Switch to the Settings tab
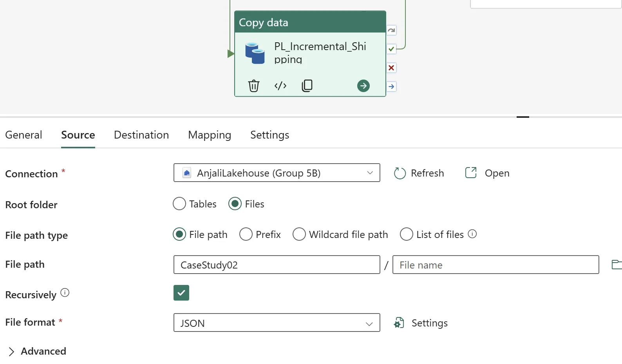 click(270, 135)
